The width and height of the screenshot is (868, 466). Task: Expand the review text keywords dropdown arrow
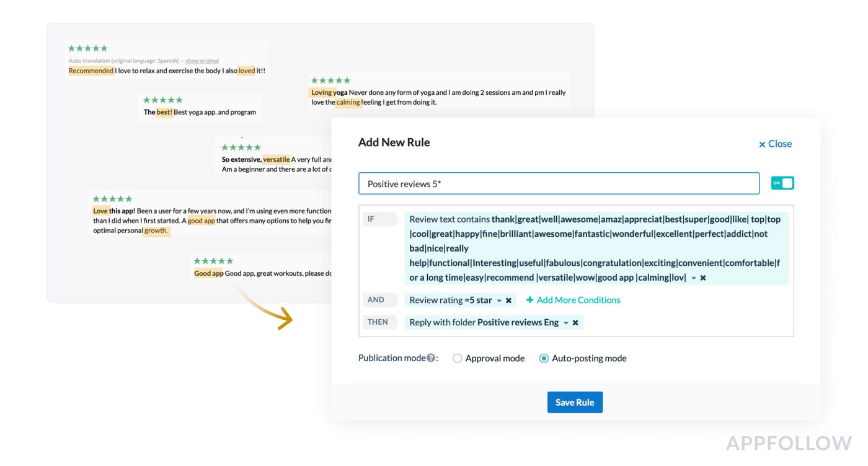pyautogui.click(x=694, y=278)
